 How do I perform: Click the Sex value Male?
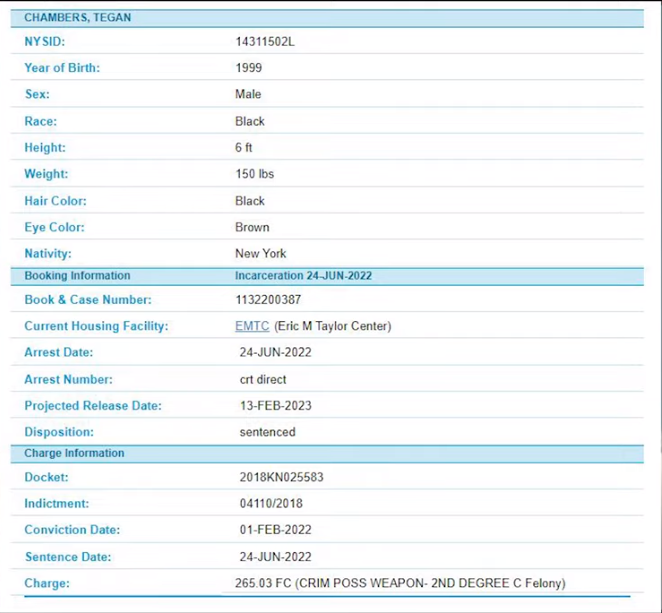248,94
